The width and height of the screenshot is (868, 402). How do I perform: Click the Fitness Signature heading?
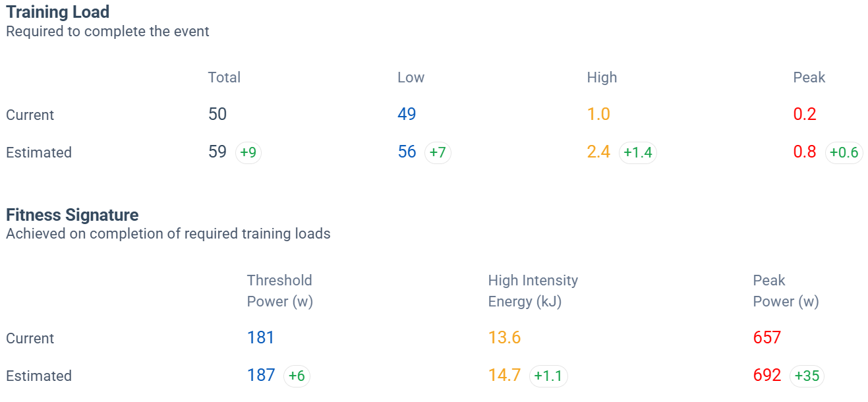click(72, 215)
